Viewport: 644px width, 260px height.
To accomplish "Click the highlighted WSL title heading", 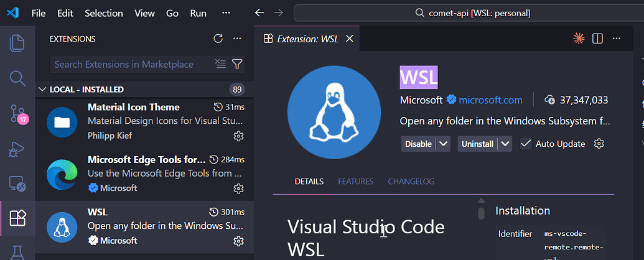I will (419, 77).
